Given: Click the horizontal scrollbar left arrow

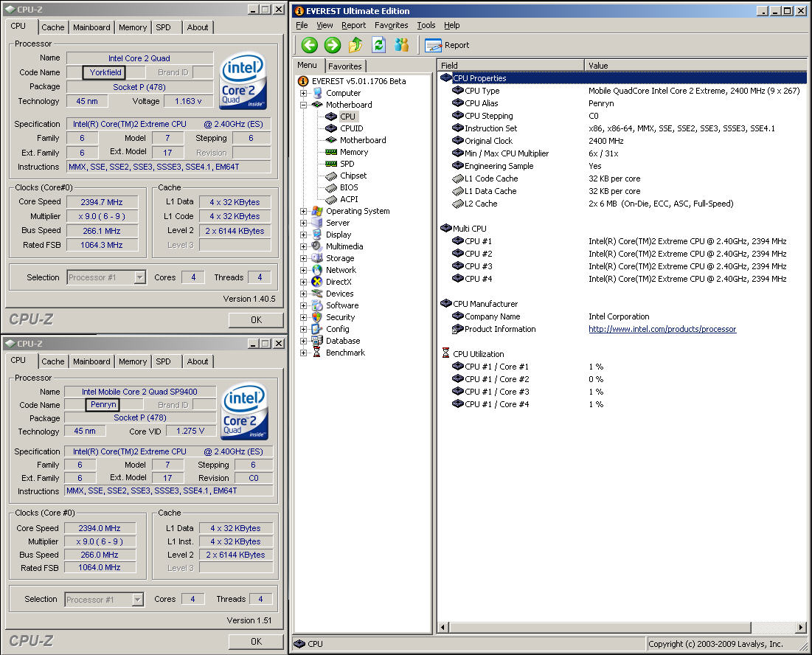Looking at the screenshot, I should coord(443,628).
